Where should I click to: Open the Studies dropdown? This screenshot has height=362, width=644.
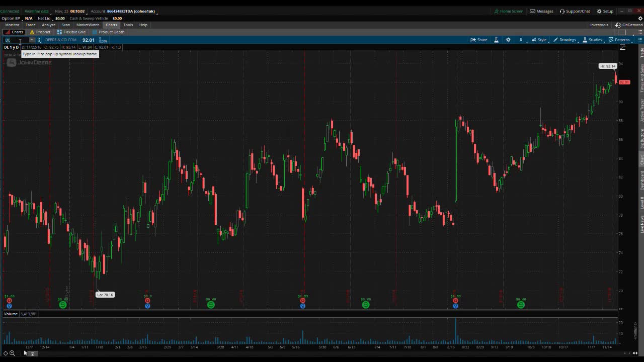point(592,40)
